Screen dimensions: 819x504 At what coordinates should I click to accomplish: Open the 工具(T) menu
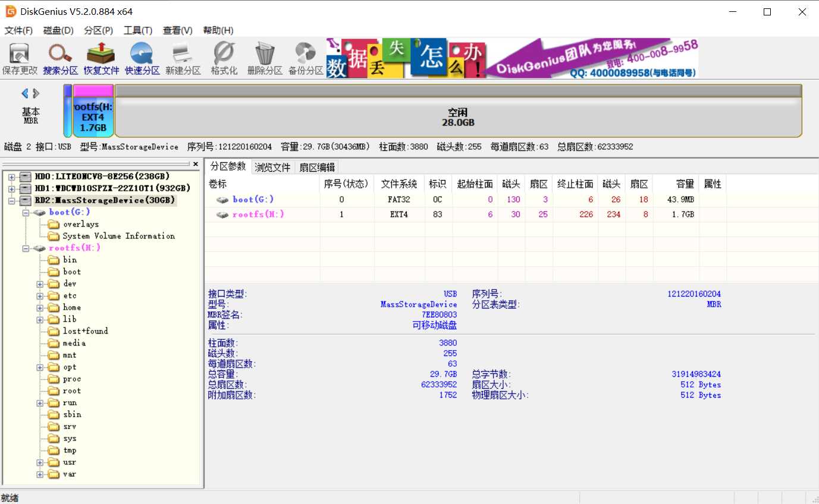(138, 30)
